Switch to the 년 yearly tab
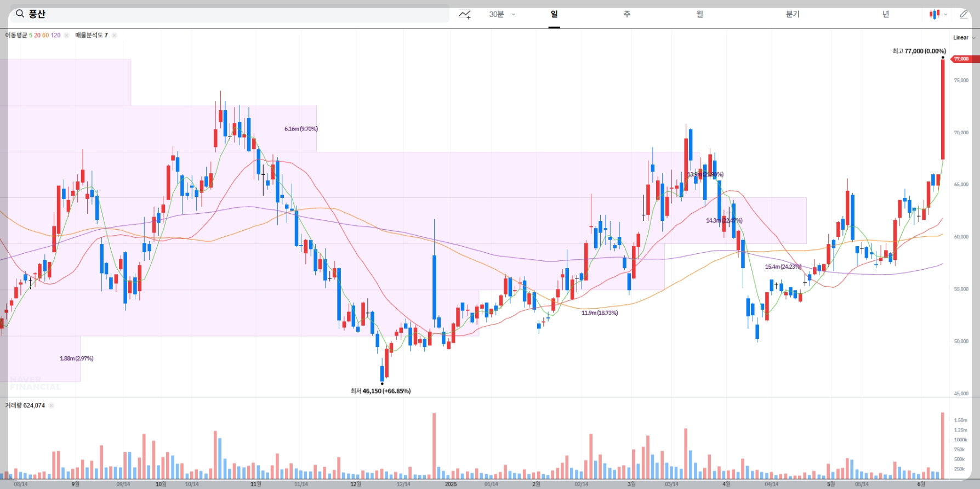 [886, 14]
